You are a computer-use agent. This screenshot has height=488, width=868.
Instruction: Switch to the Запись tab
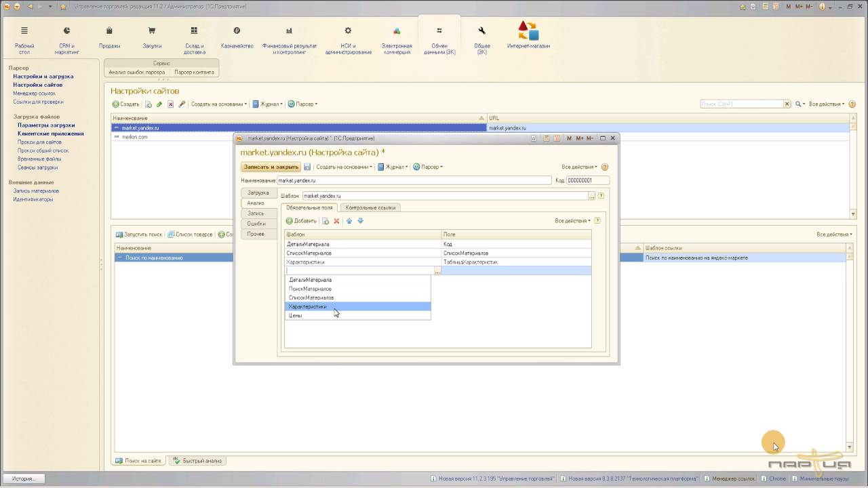256,213
